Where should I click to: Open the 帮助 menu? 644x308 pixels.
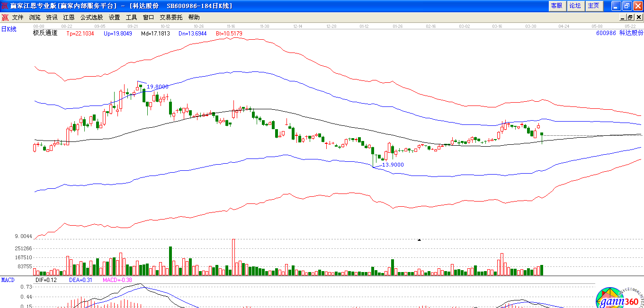coord(194,18)
